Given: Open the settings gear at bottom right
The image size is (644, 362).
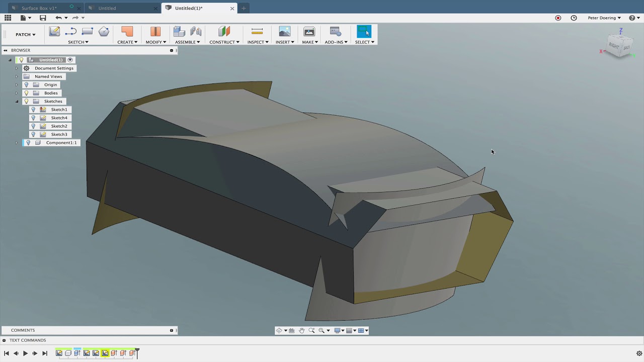Looking at the screenshot, I should point(639,353).
